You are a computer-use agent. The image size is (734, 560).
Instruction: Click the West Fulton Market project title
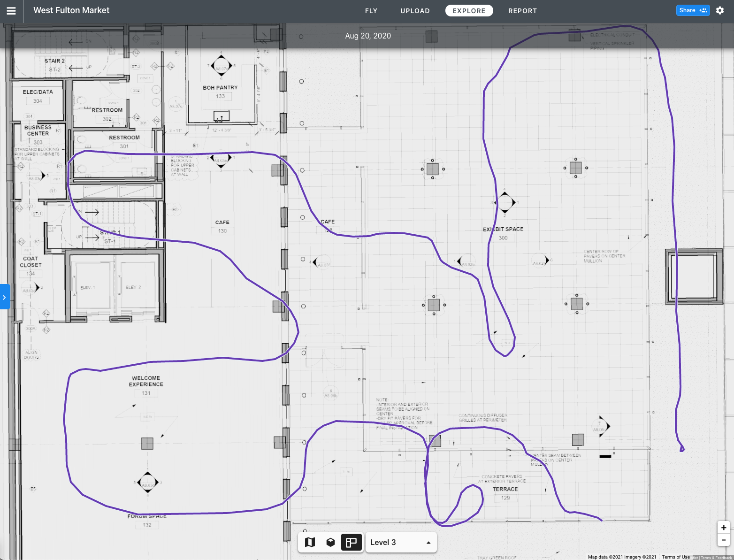point(71,10)
